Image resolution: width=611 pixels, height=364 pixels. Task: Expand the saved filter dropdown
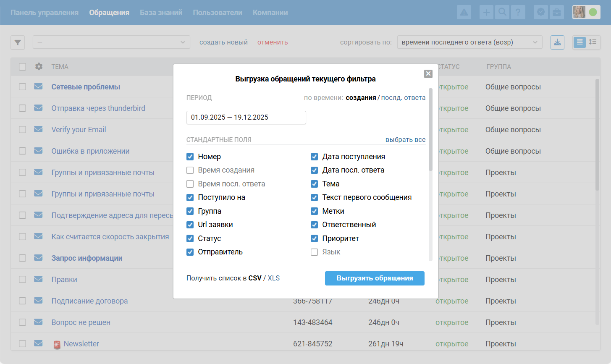tap(111, 42)
